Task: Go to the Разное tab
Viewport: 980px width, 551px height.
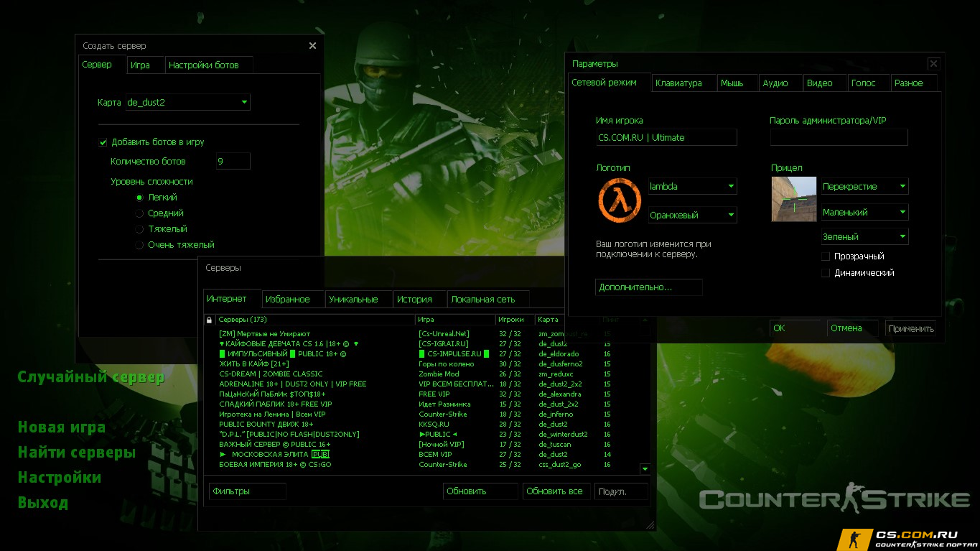Action: [x=914, y=83]
